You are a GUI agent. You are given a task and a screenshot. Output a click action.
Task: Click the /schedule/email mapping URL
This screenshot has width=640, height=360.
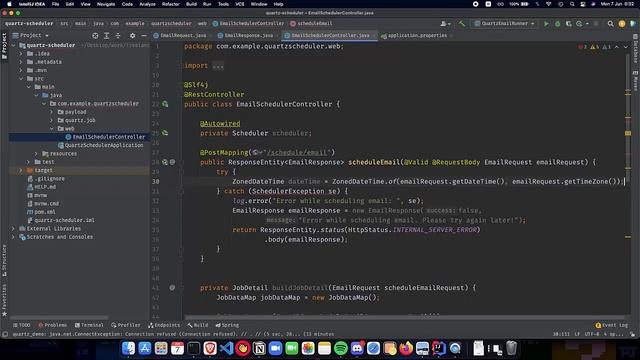(x=298, y=153)
